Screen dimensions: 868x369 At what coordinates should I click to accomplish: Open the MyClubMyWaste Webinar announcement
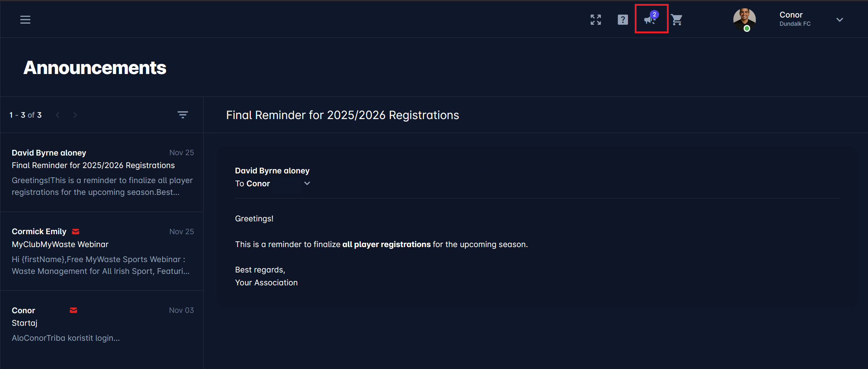pos(102,251)
